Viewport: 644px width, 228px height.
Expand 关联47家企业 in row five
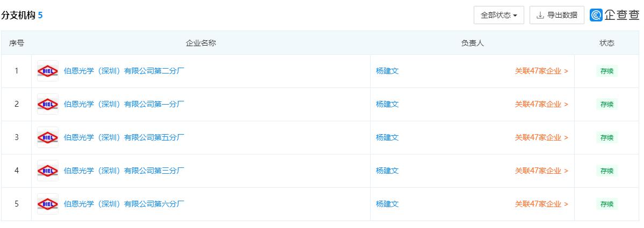[x=542, y=204]
